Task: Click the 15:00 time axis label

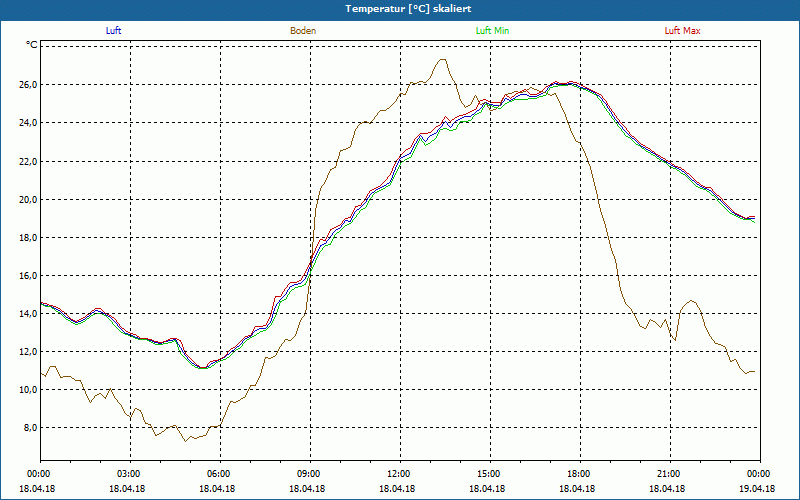Action: point(490,474)
